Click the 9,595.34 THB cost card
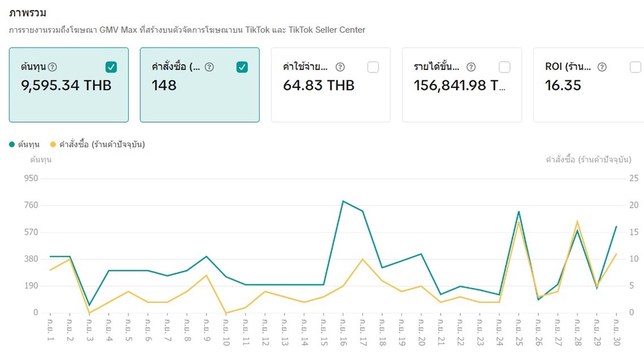The image size is (644, 362). (x=69, y=85)
